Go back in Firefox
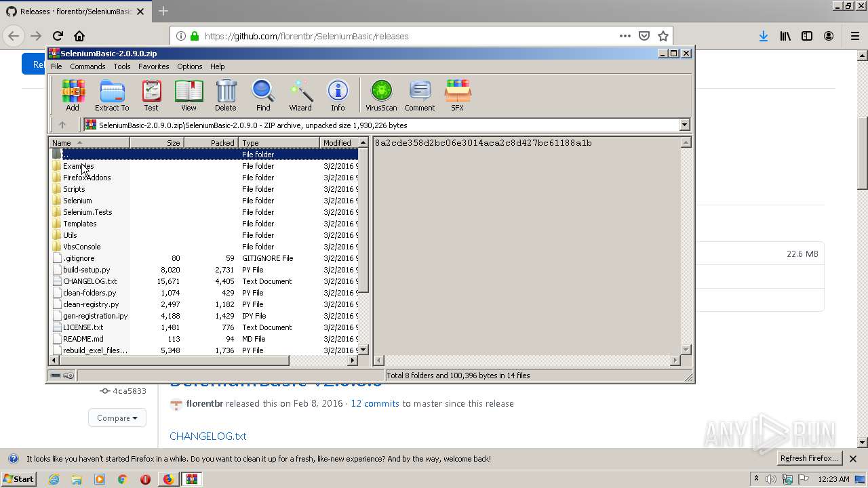 [14, 36]
